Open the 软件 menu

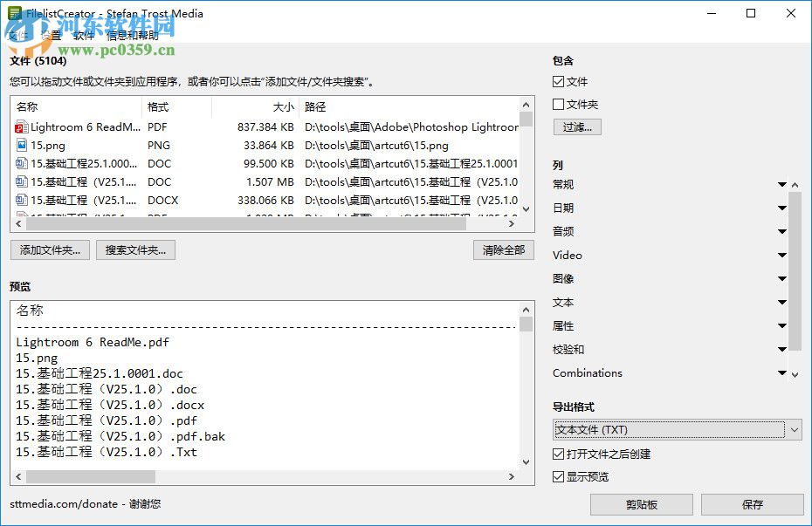point(84,37)
